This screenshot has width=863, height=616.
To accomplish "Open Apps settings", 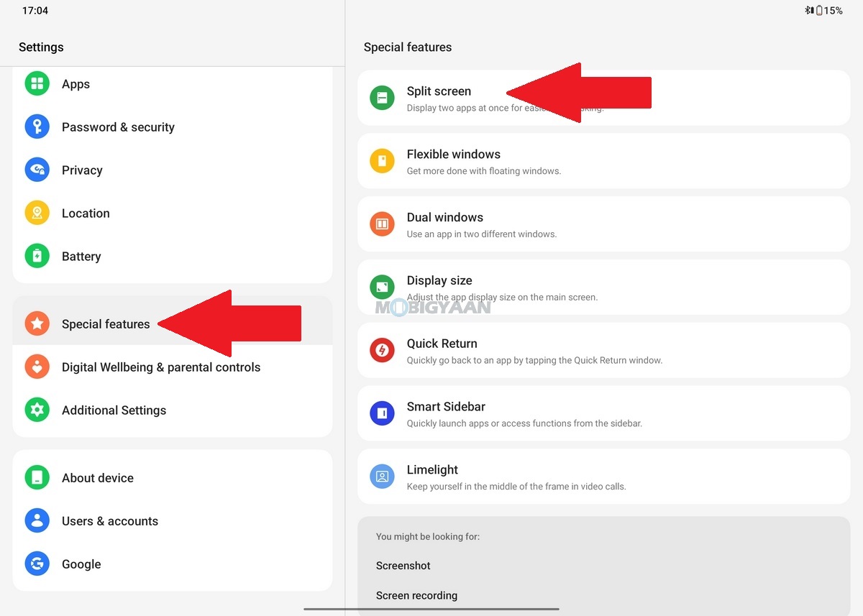I will pos(173,84).
